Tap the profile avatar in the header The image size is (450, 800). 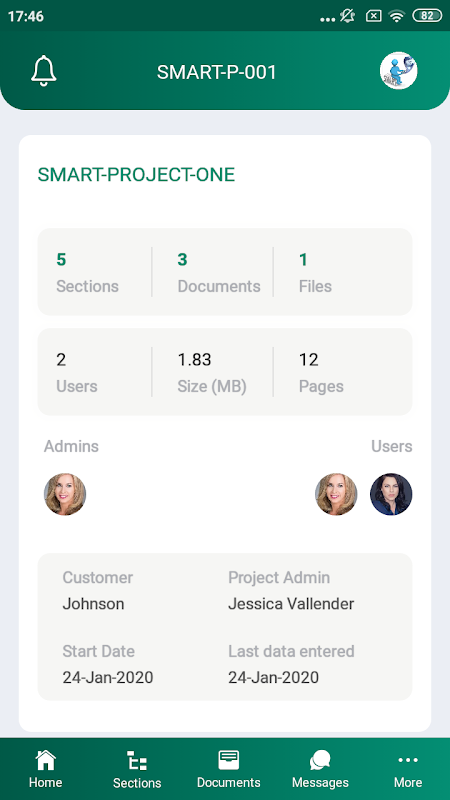click(398, 70)
